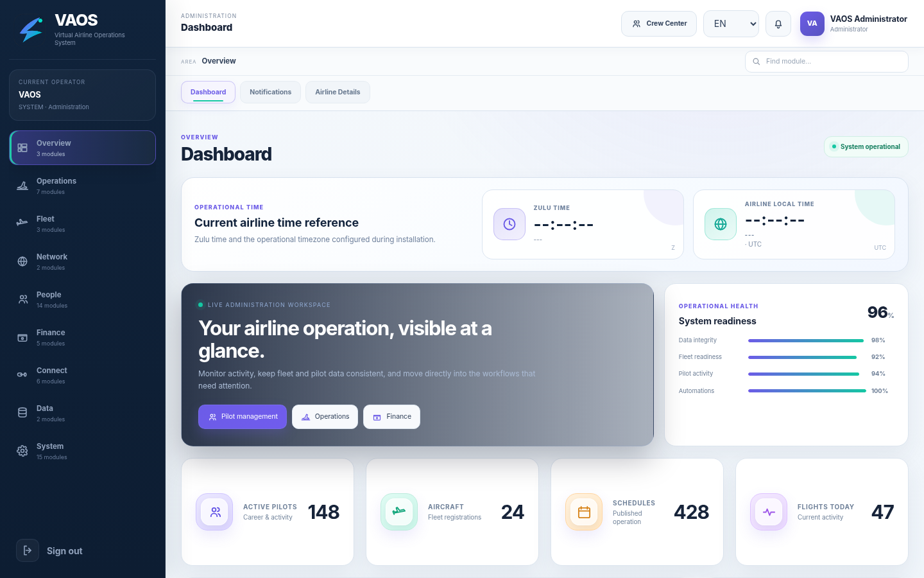This screenshot has width=924, height=578.
Task: Click the VAOS lightning logo icon
Action: point(31,30)
